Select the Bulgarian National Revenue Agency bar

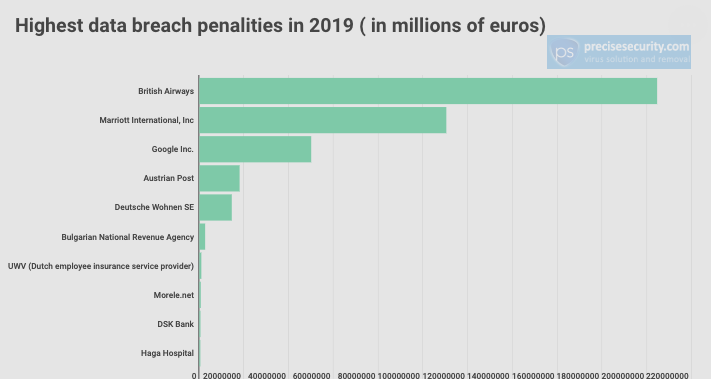(202, 237)
